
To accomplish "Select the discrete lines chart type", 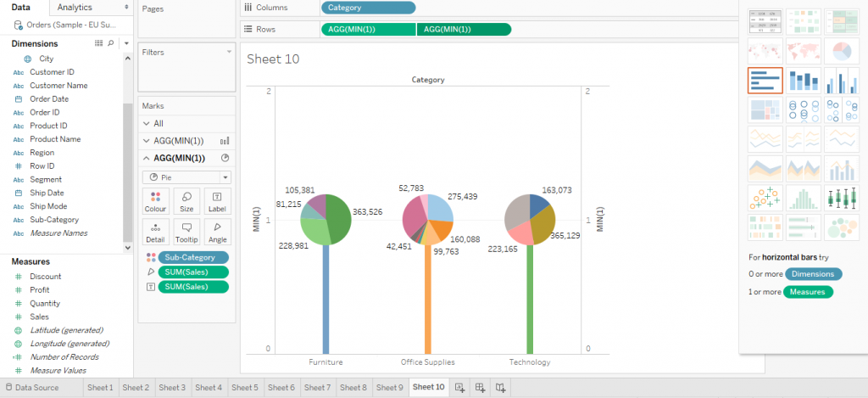I will [804, 139].
